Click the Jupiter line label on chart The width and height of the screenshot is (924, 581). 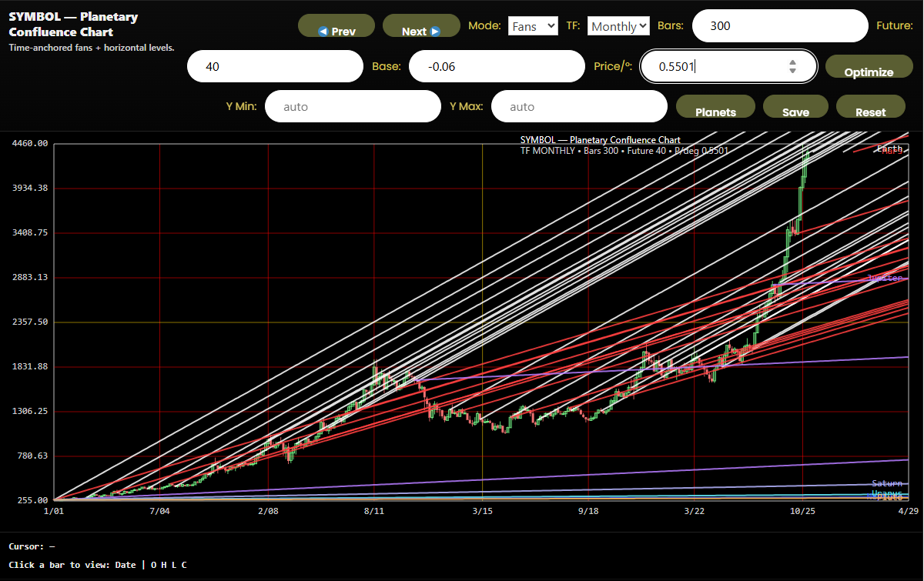[x=884, y=278]
